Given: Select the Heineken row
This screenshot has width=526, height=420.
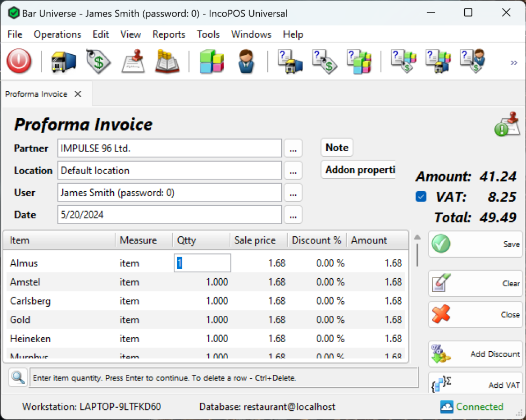Looking at the screenshot, I should 206,338.
